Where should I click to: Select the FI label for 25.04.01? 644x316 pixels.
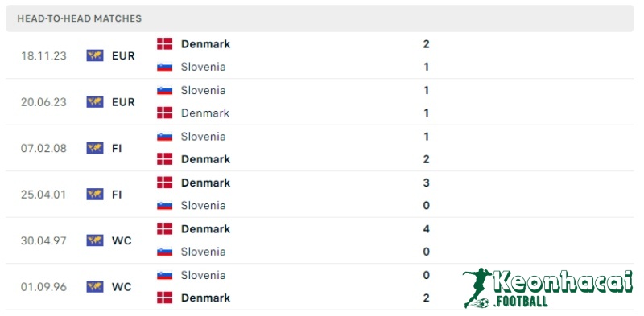[x=117, y=194]
